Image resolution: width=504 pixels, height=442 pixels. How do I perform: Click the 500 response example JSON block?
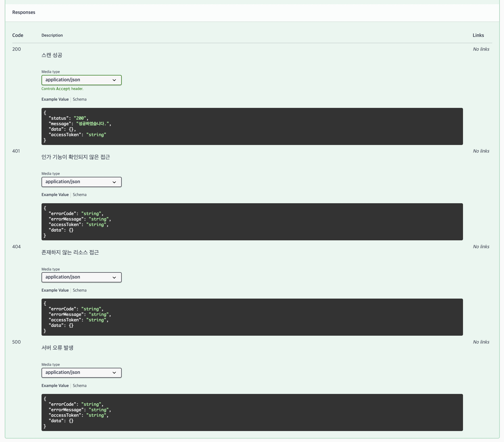252,412
